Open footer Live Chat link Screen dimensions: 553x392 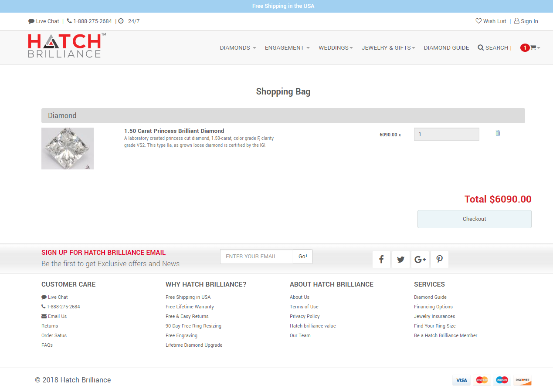[x=54, y=297]
